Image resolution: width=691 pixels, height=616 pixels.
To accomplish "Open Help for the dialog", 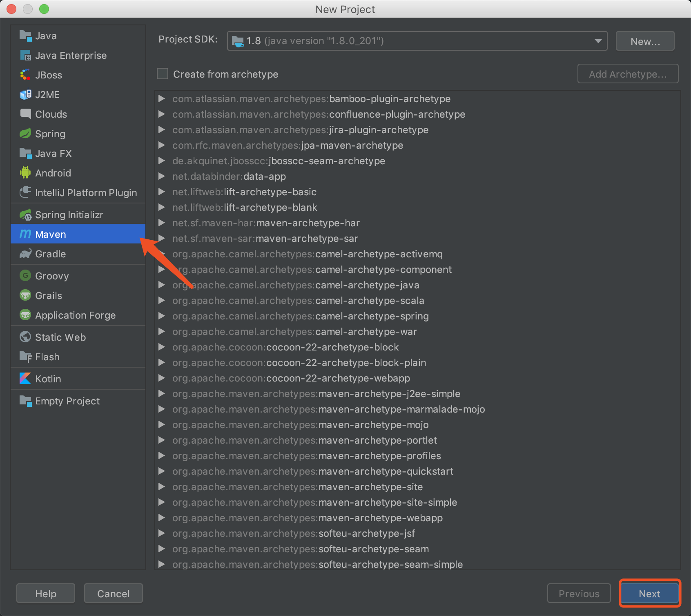I will pos(46,593).
